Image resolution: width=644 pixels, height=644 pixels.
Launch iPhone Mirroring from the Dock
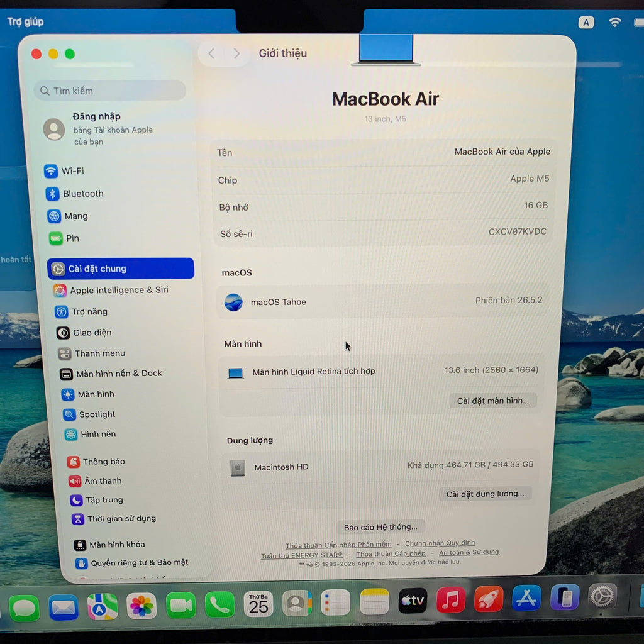point(565,597)
